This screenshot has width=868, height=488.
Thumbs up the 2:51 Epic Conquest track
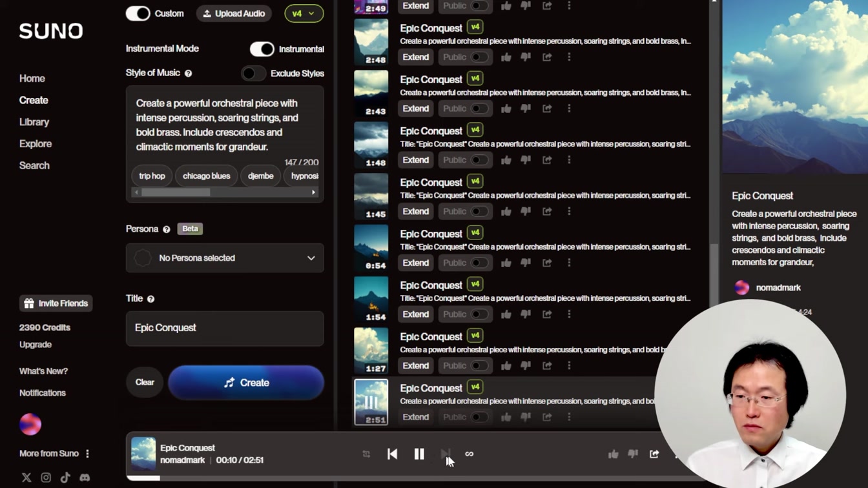click(506, 417)
